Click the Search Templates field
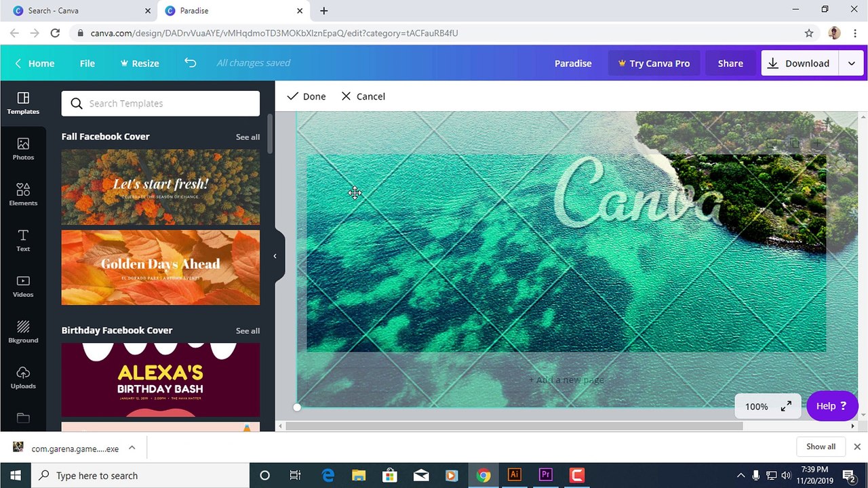This screenshot has width=868, height=488. [161, 103]
